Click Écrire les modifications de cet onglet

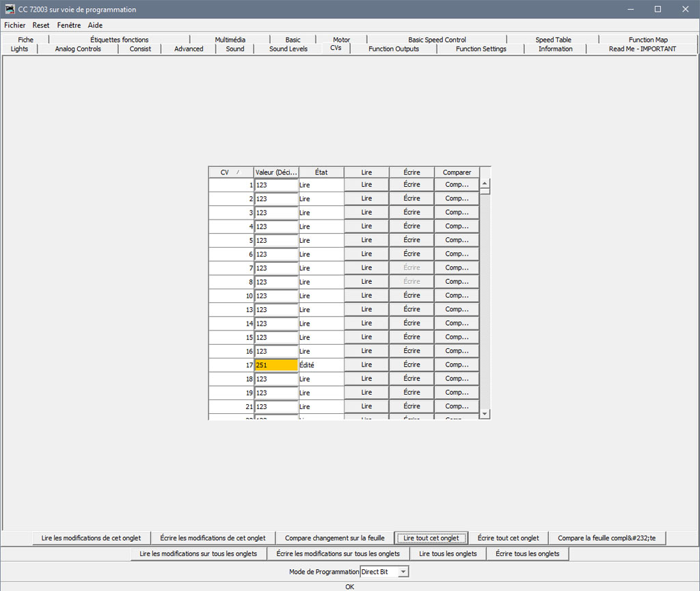click(213, 538)
